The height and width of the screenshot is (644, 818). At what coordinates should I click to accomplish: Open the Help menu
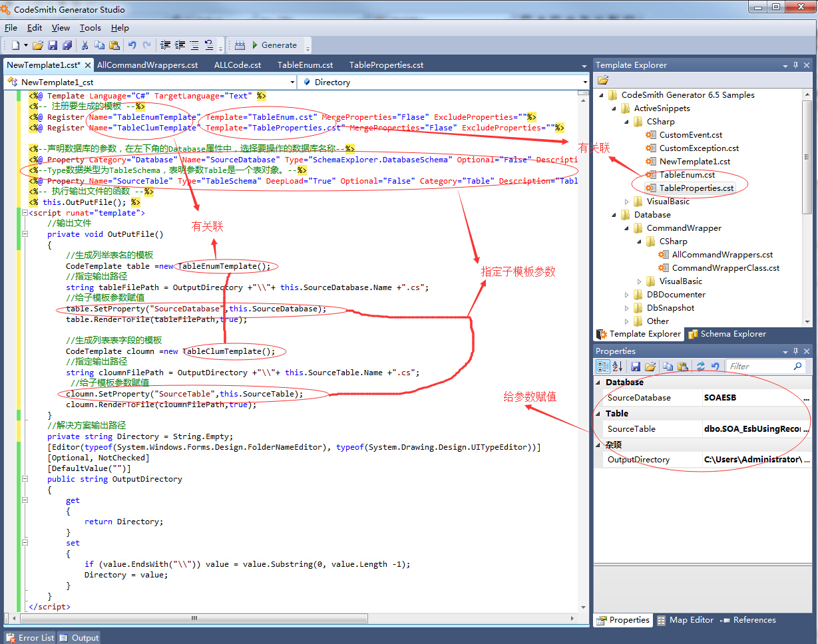pos(120,27)
